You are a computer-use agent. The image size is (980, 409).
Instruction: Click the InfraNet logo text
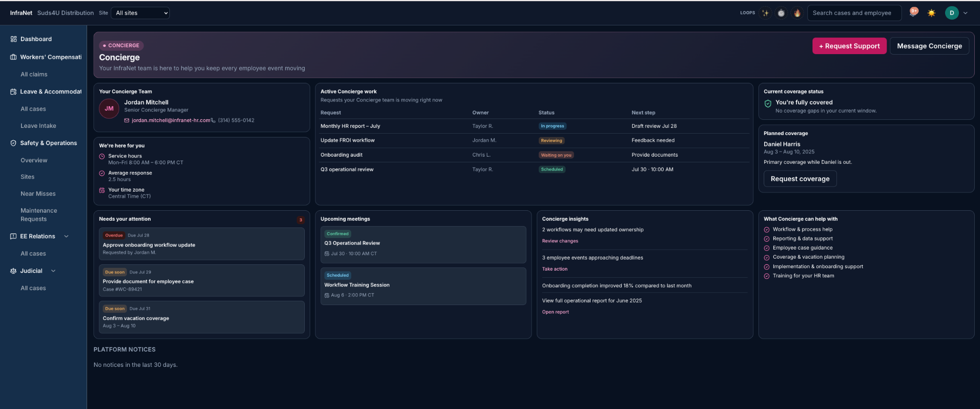click(x=21, y=13)
